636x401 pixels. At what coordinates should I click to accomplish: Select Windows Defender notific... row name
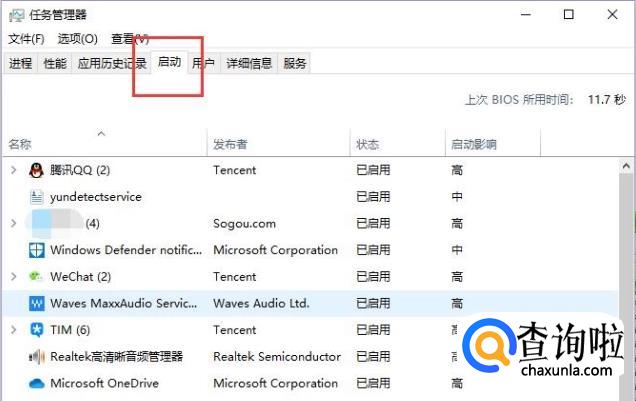point(126,250)
